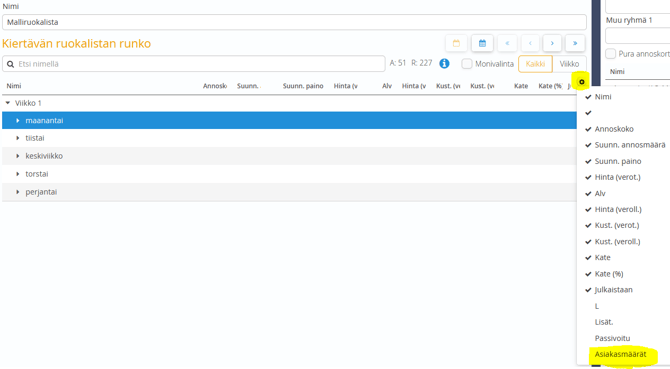Expand the maanantai row
The width and height of the screenshot is (670, 369).
(x=18, y=120)
